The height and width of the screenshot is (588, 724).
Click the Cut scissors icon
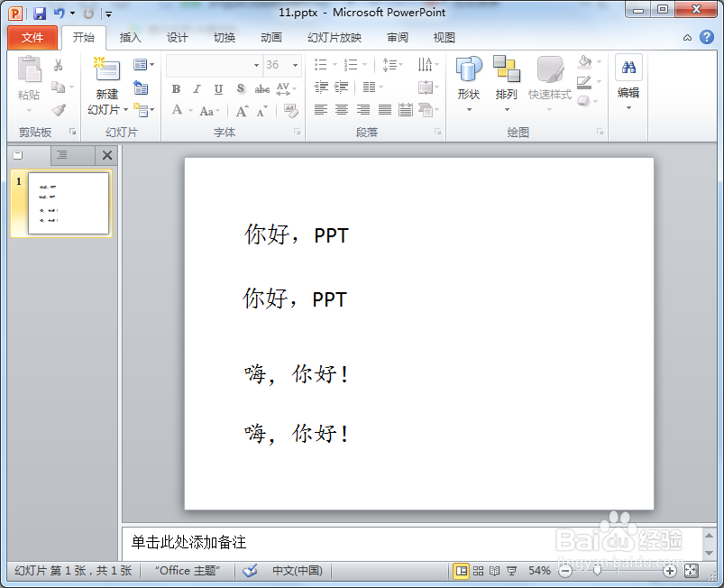coord(59,65)
